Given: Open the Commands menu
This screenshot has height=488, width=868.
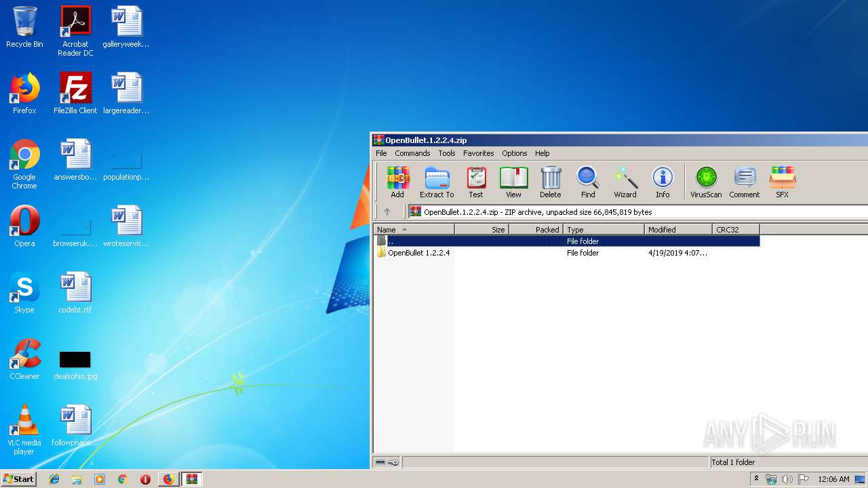Looking at the screenshot, I should [412, 153].
